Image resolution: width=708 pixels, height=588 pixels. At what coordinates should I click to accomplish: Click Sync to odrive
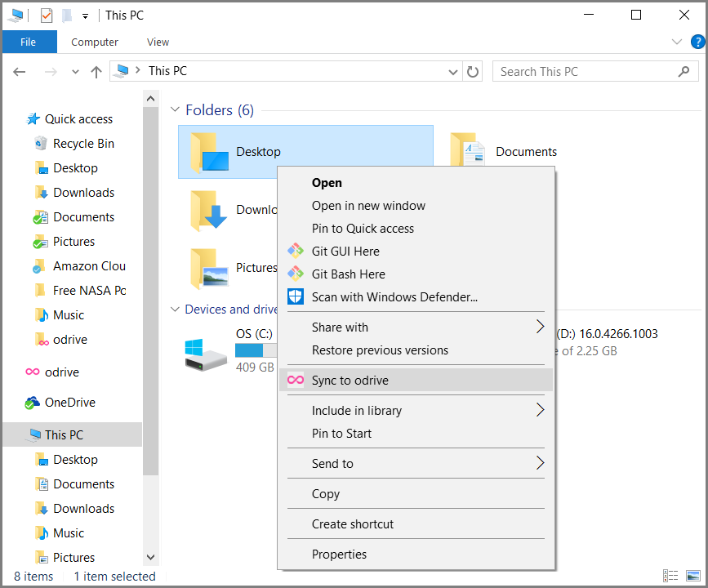pyautogui.click(x=416, y=381)
